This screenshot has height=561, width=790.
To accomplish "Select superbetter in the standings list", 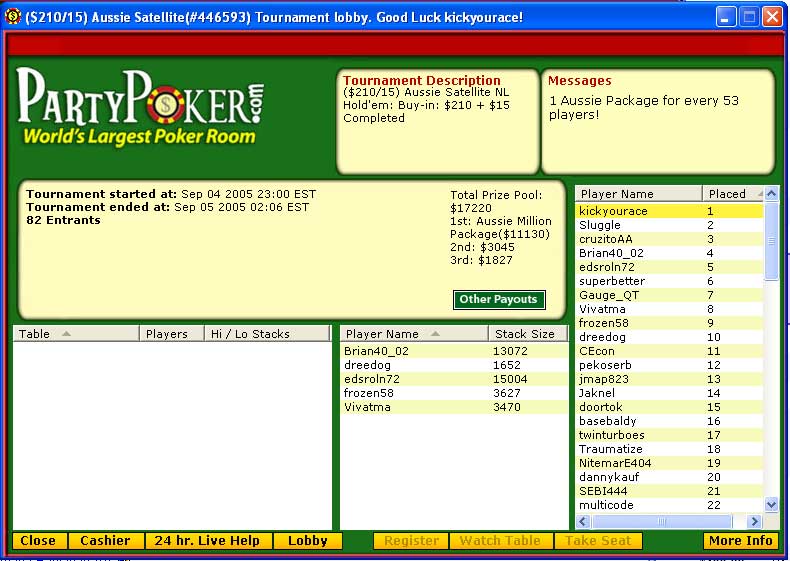I will click(x=669, y=281).
